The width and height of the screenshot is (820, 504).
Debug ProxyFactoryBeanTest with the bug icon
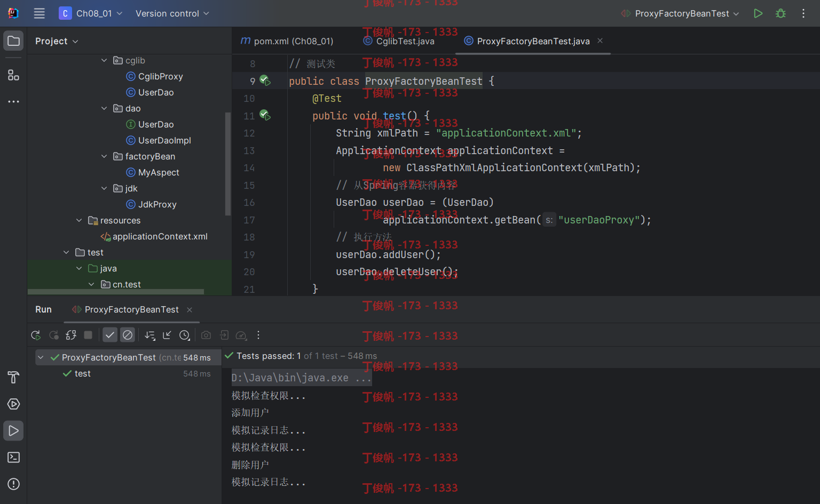tap(780, 13)
